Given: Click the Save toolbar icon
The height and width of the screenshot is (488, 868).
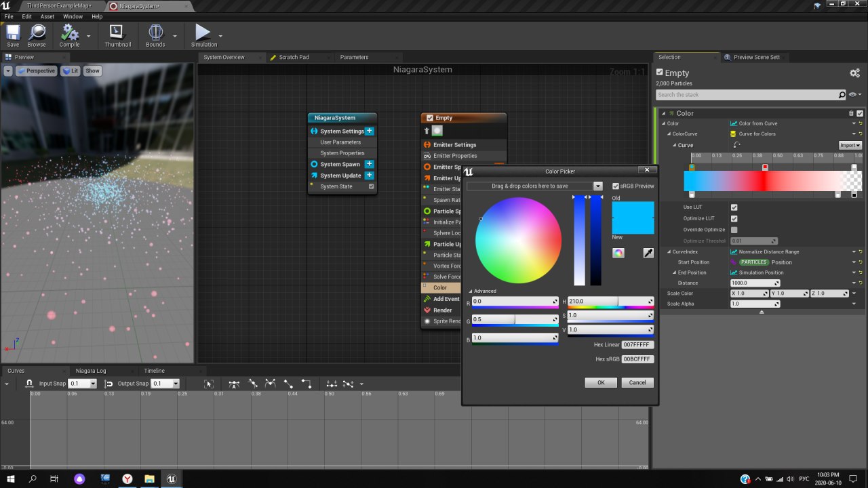Looking at the screenshot, I should (x=13, y=35).
